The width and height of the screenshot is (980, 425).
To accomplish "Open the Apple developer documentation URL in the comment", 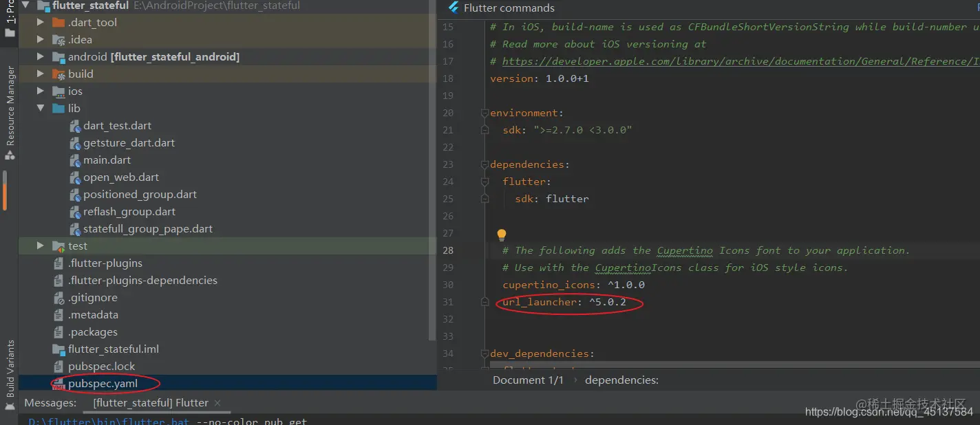I will tap(741, 61).
